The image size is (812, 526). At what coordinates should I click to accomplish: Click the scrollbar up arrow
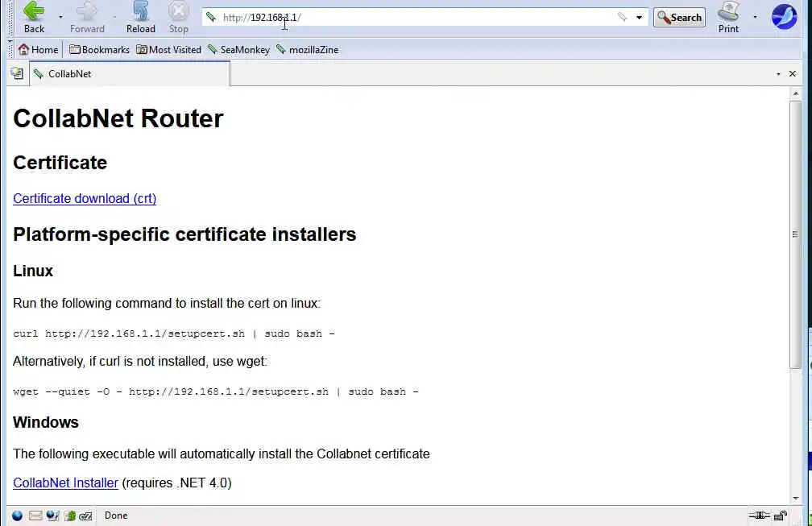click(x=796, y=93)
